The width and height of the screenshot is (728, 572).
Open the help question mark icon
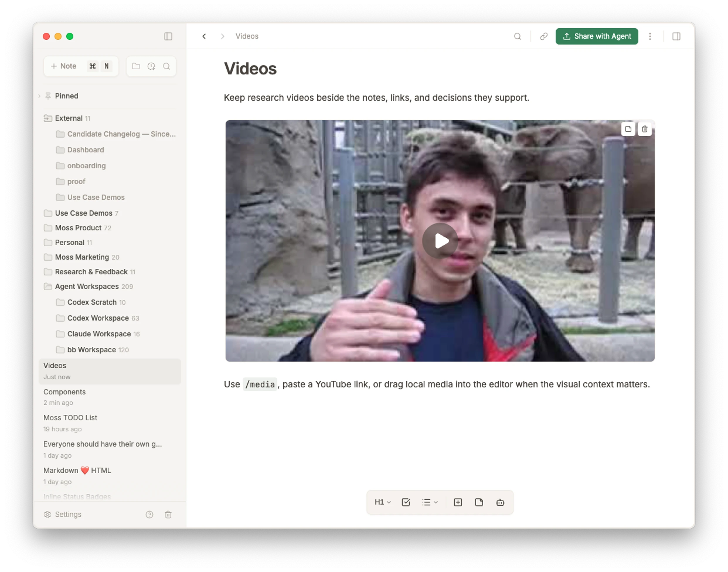[x=149, y=514]
